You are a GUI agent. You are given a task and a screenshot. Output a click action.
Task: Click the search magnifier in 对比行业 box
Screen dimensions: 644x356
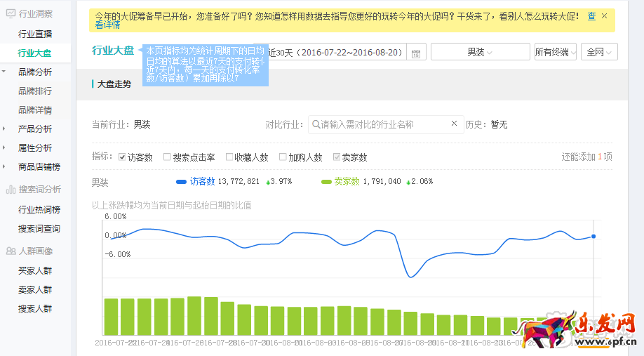pyautogui.click(x=316, y=124)
